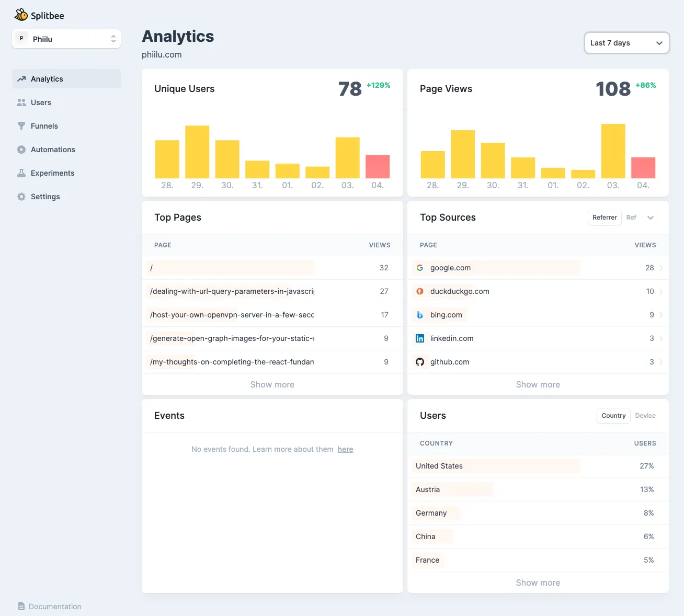The width and height of the screenshot is (684, 616).
Task: Click the Splitbee bee logo icon
Action: point(21,15)
